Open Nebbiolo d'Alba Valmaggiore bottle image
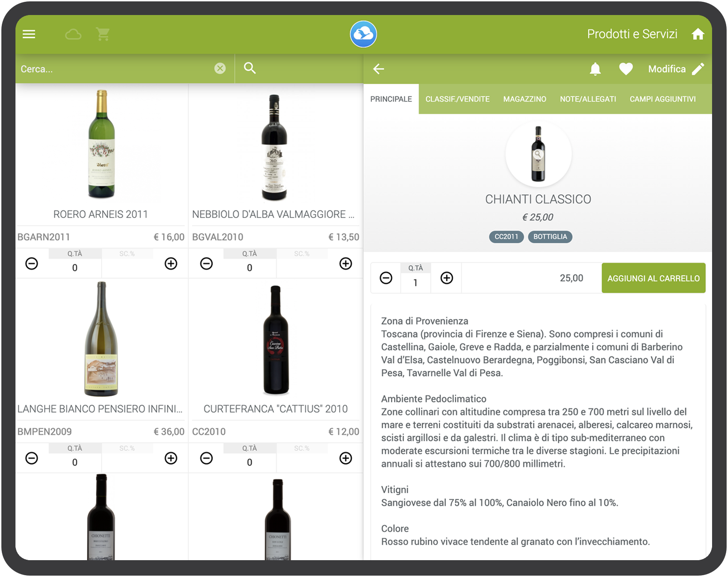The height and width of the screenshot is (577, 728). (274, 147)
